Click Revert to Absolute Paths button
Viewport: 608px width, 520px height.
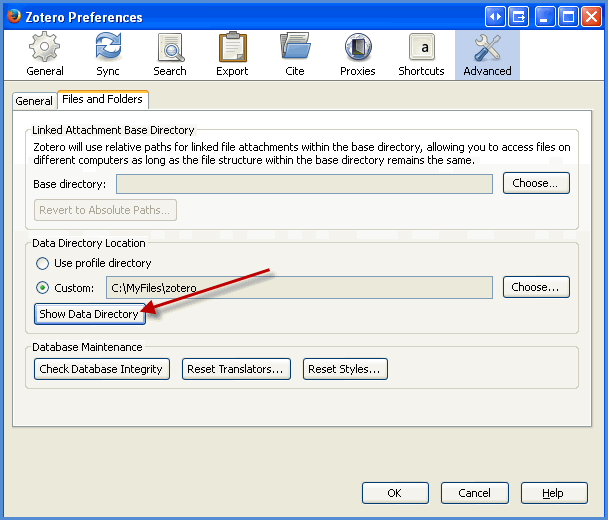pyautogui.click(x=105, y=210)
